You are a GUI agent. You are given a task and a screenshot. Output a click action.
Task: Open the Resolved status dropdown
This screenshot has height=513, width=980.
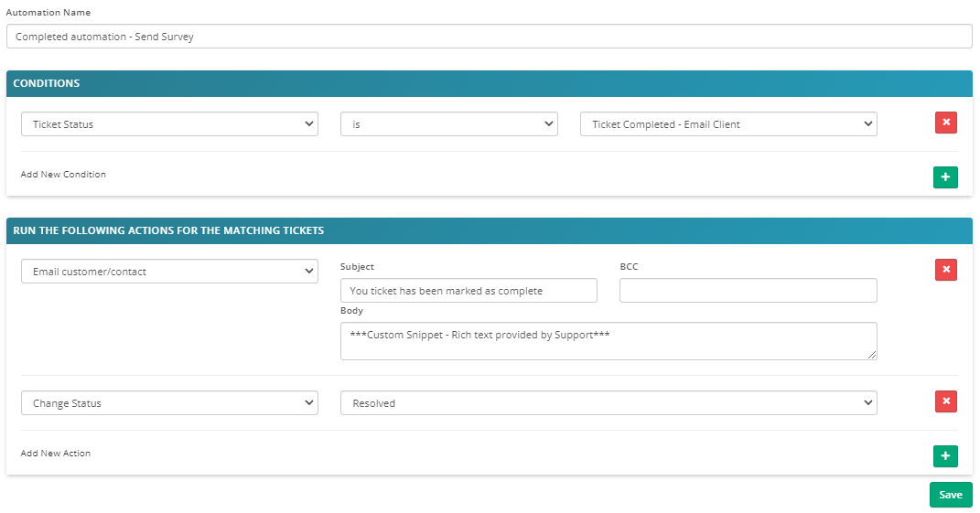[x=608, y=403]
